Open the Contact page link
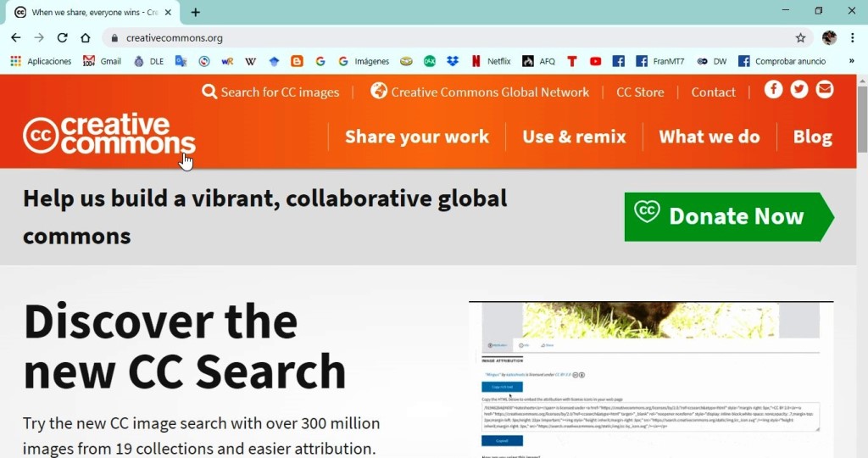The width and height of the screenshot is (868, 458). pyautogui.click(x=713, y=92)
